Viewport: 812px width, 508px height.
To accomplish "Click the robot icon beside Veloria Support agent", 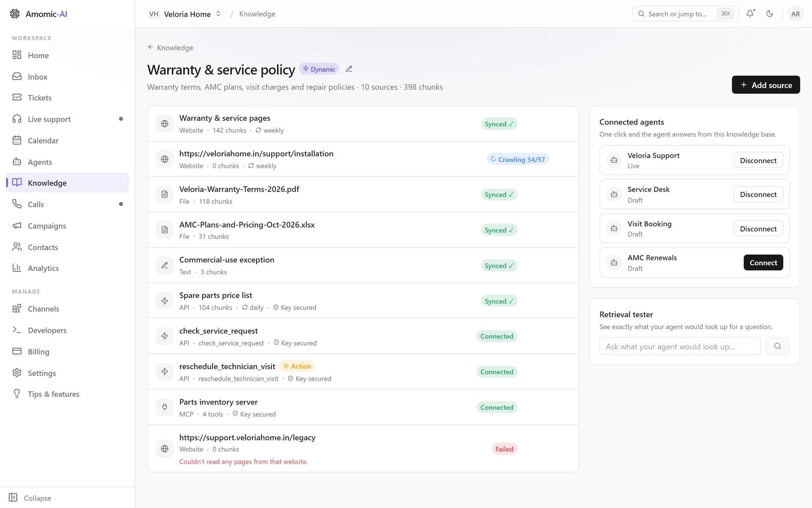I will 614,160.
